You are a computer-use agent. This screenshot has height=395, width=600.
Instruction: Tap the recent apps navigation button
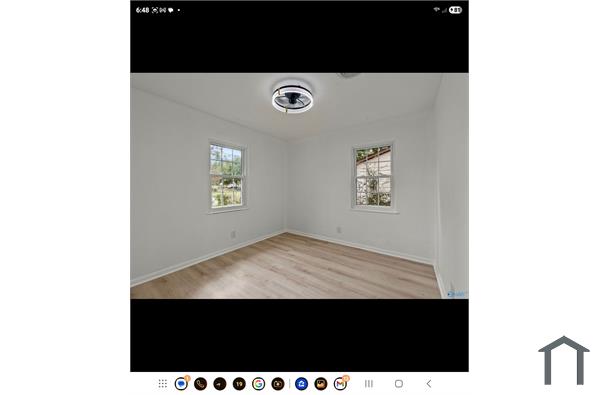pos(369,384)
